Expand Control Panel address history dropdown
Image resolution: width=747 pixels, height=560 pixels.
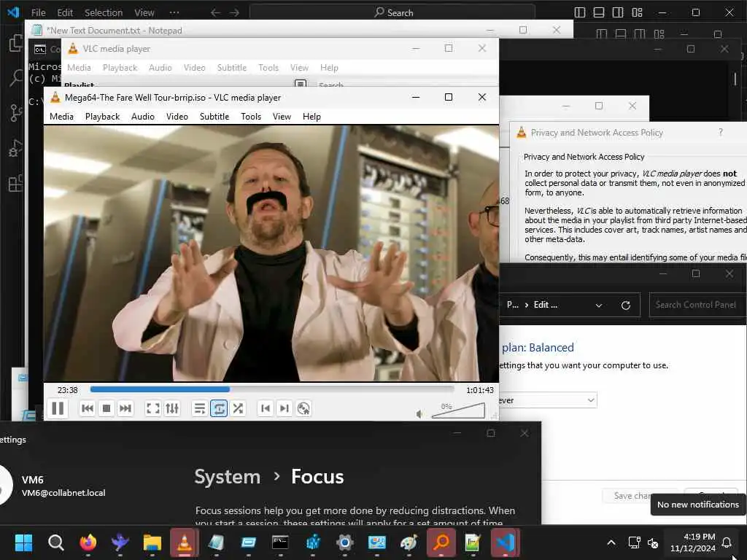(599, 306)
